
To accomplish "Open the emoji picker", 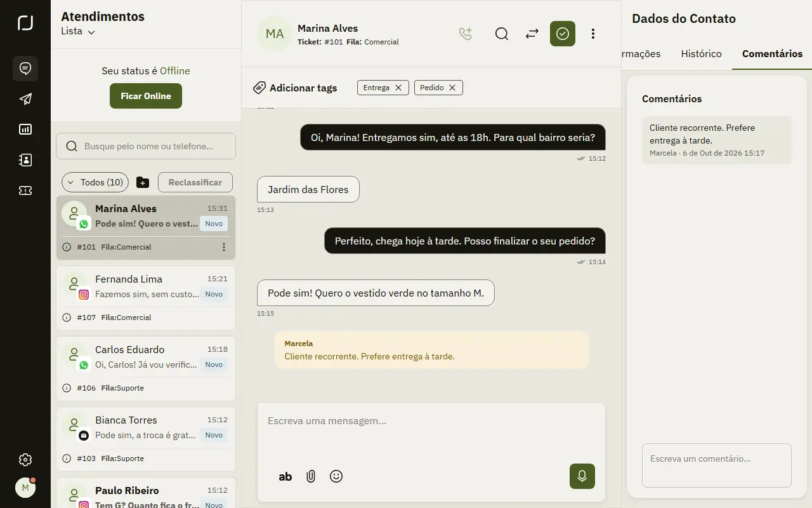I will coord(336,476).
